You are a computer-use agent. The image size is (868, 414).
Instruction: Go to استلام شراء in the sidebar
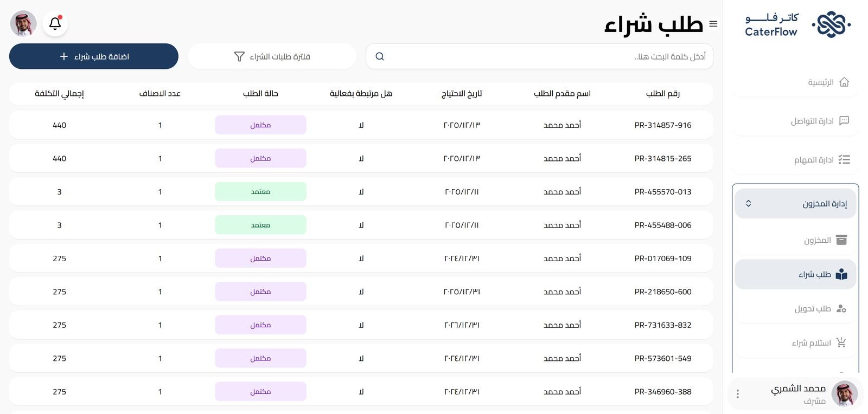[795, 342]
